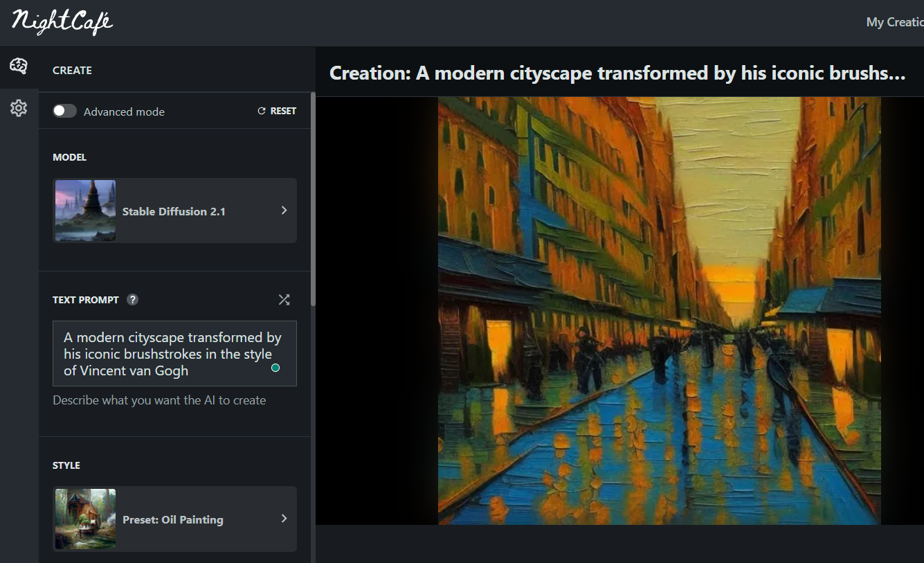This screenshot has width=924, height=563.
Task: Open My Creations in the top navigation
Action: click(x=894, y=22)
